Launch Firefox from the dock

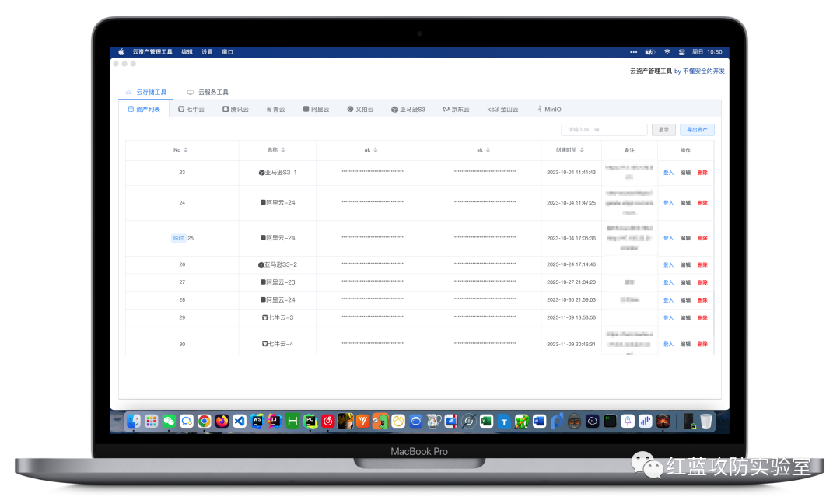pyautogui.click(x=222, y=422)
